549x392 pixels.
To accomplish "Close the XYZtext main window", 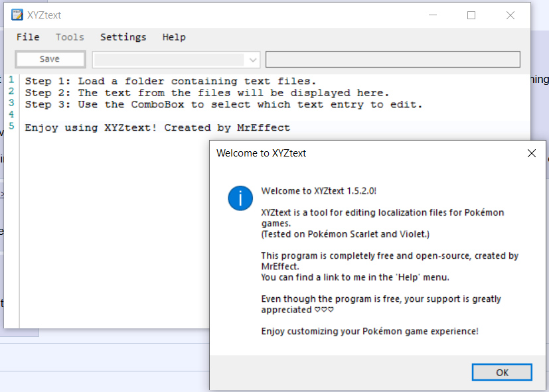I will click(x=510, y=15).
